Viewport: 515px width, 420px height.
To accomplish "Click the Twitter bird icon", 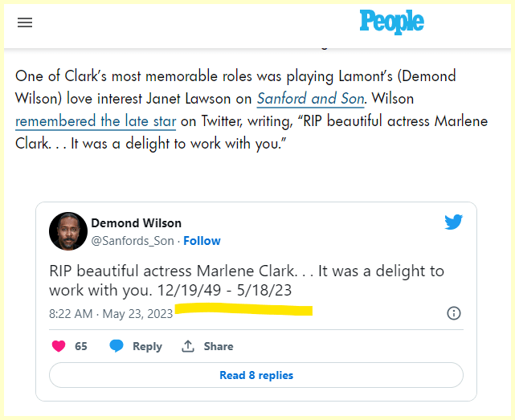I will (453, 222).
